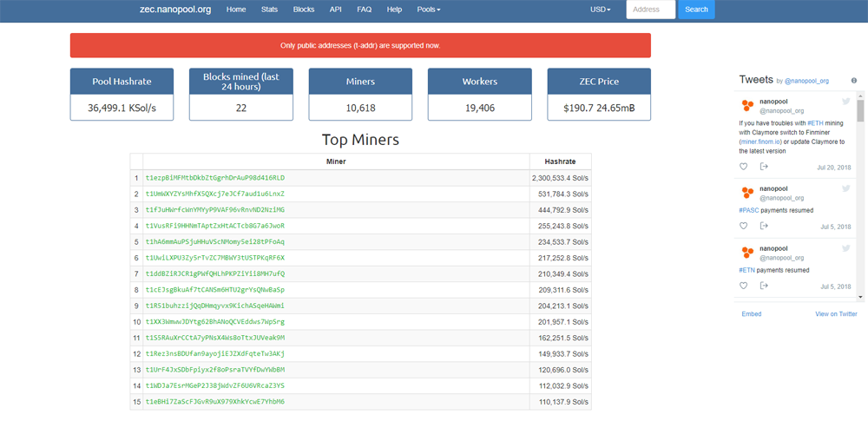This screenshot has width=868, height=441.
Task: Share the #PASC payments resumed tweet
Action: pos(764,226)
